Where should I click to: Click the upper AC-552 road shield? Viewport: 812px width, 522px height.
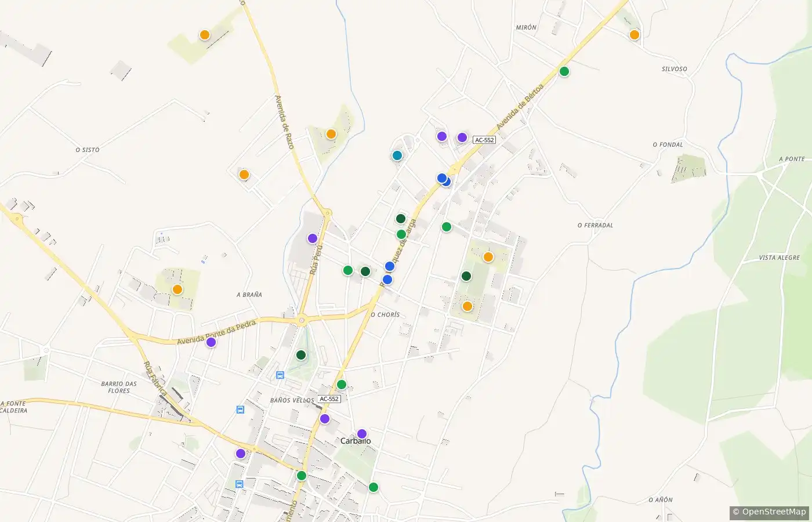point(484,140)
